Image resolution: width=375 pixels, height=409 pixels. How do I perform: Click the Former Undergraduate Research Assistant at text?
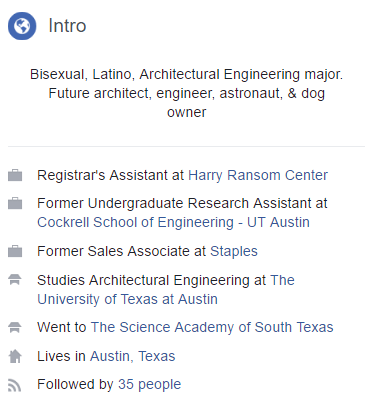point(182,203)
